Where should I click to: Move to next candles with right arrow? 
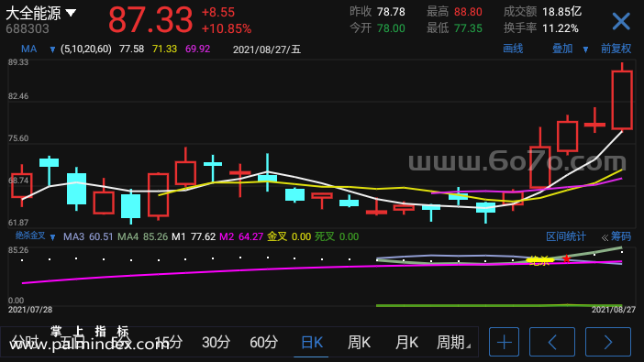[x=608, y=342]
